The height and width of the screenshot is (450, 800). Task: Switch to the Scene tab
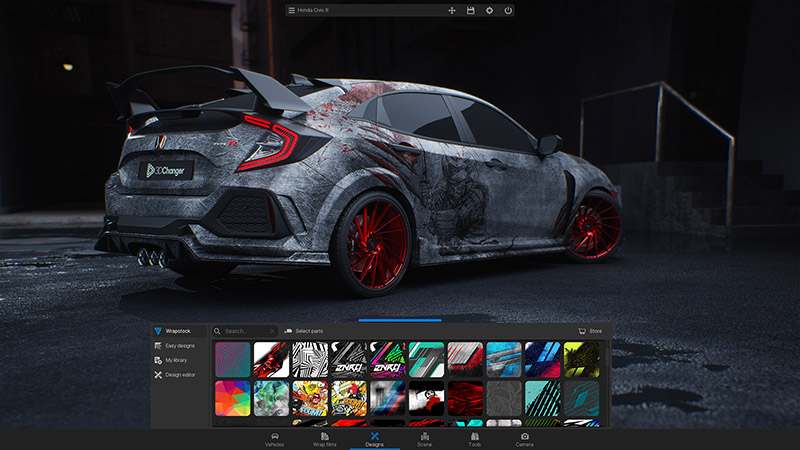[424, 439]
